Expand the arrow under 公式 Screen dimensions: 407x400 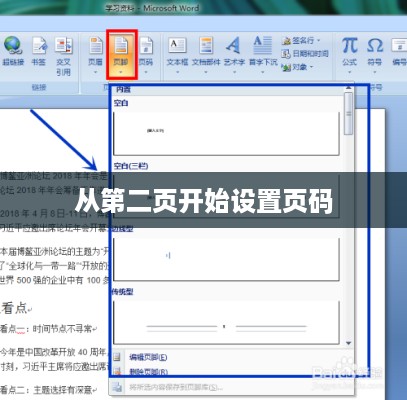(x=349, y=72)
